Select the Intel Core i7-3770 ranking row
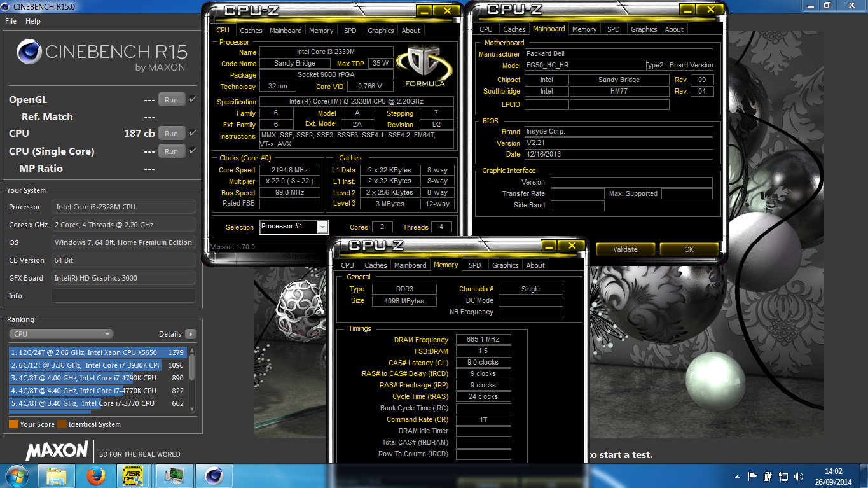The width and height of the screenshot is (868, 488). [97, 403]
